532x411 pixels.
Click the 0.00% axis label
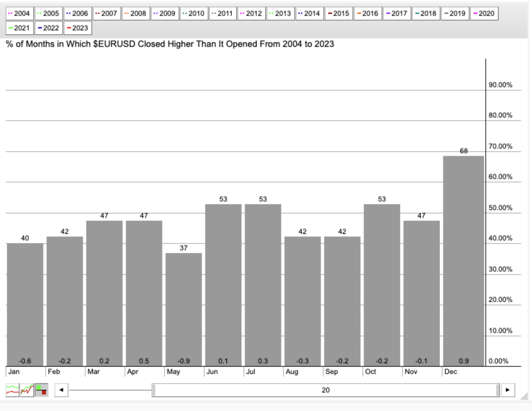498,361
